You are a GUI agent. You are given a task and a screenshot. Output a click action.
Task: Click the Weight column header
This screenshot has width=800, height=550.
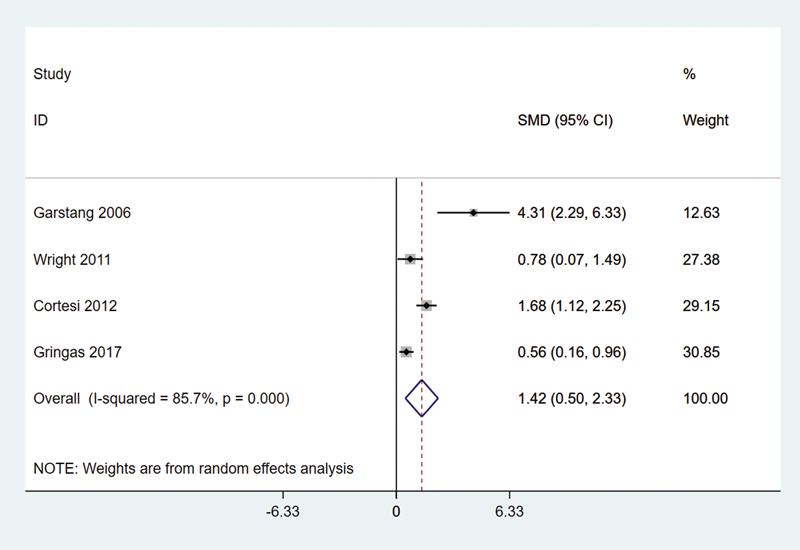(x=706, y=120)
